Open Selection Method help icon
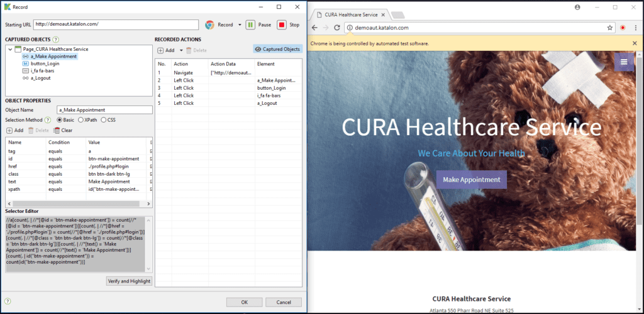Viewport: 644px width, 314px height. [48, 120]
